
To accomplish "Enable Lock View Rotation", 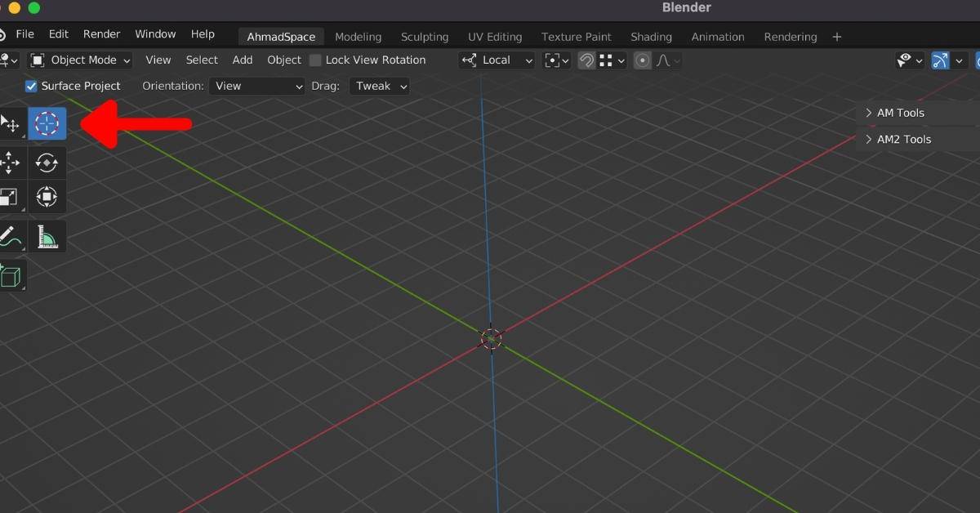I will 314,60.
